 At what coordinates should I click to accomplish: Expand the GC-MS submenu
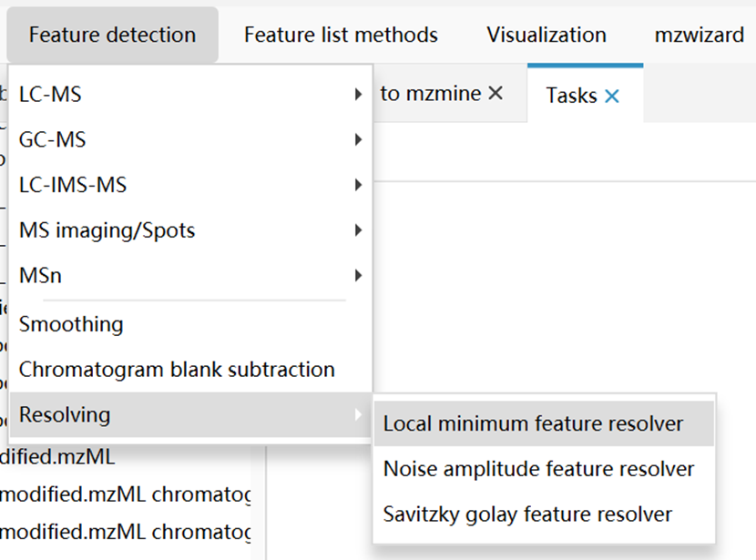click(x=190, y=139)
